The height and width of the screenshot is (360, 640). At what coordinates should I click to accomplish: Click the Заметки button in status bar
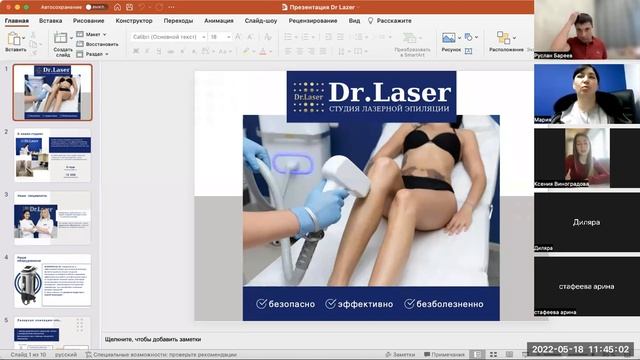pyautogui.click(x=400, y=355)
